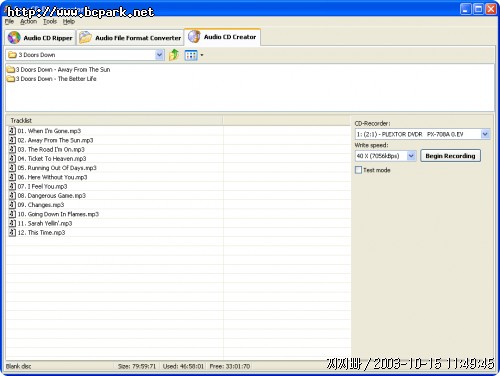Select track 11. Sarah Yellin'.mp3
The image size is (500, 376).
tap(45, 223)
